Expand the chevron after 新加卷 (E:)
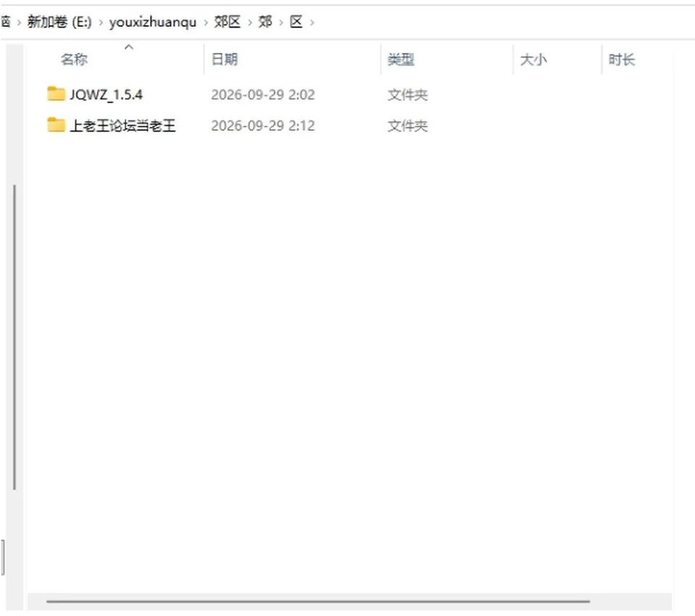Viewport: 695px width, 616px height. [x=101, y=22]
